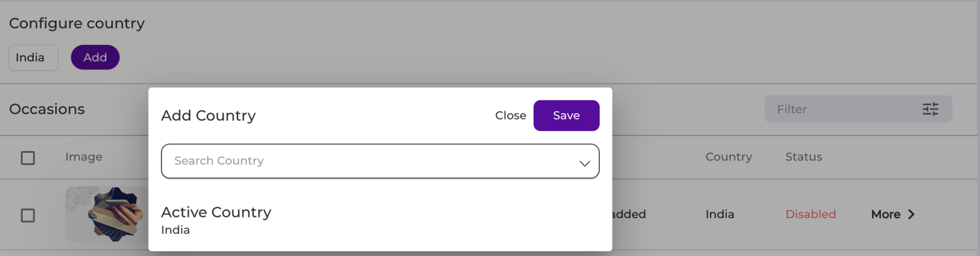
Task: Click the Occasions section heading
Action: pos(47,109)
